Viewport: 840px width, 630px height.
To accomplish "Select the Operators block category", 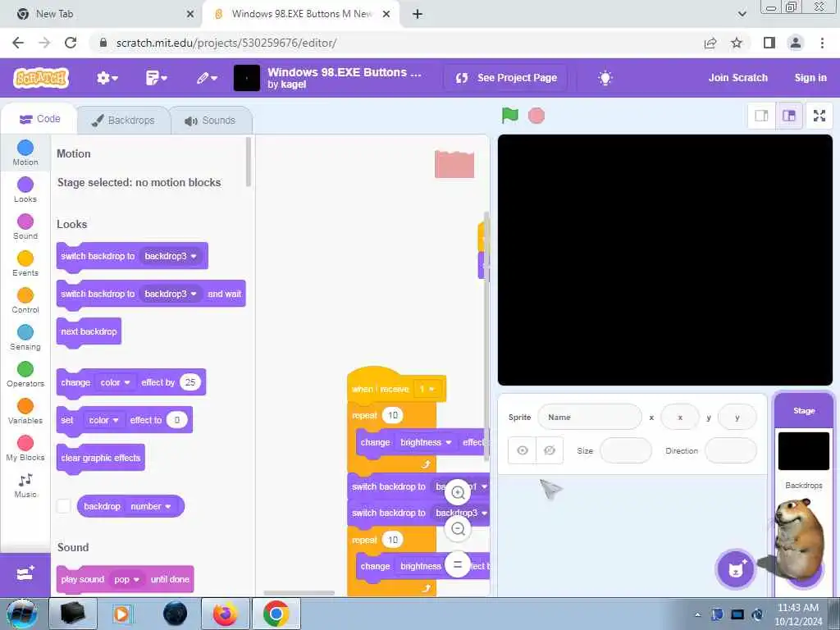I will [x=25, y=374].
